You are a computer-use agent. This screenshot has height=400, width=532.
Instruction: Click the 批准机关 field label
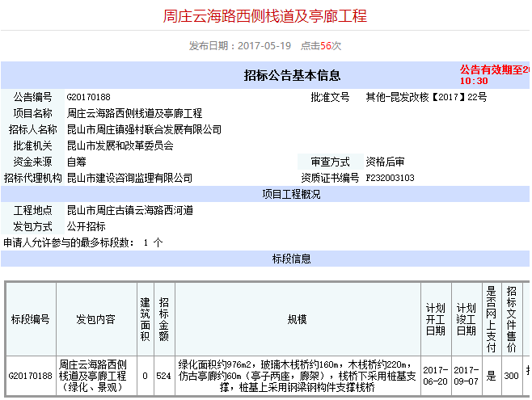32,145
